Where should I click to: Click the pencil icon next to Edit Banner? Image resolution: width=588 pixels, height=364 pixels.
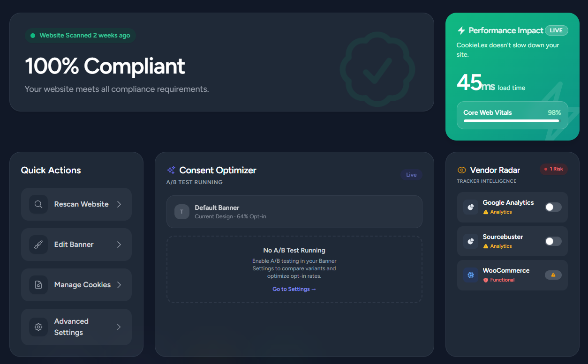[x=38, y=245]
